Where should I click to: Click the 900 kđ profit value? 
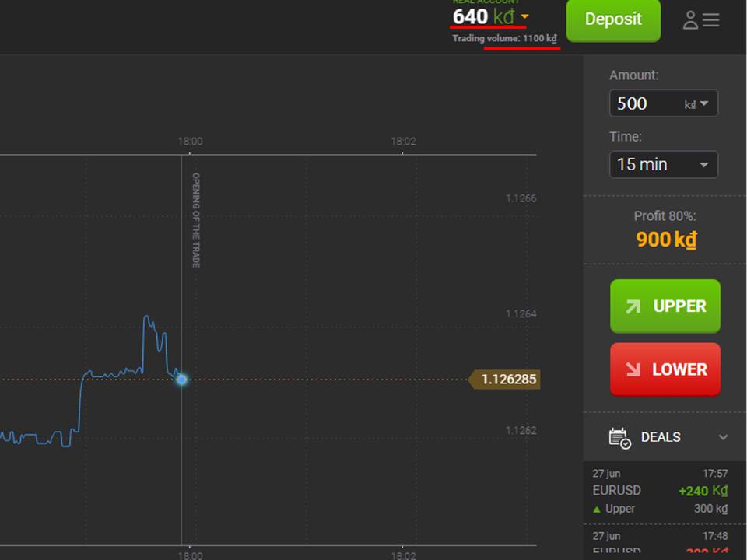pyautogui.click(x=666, y=240)
